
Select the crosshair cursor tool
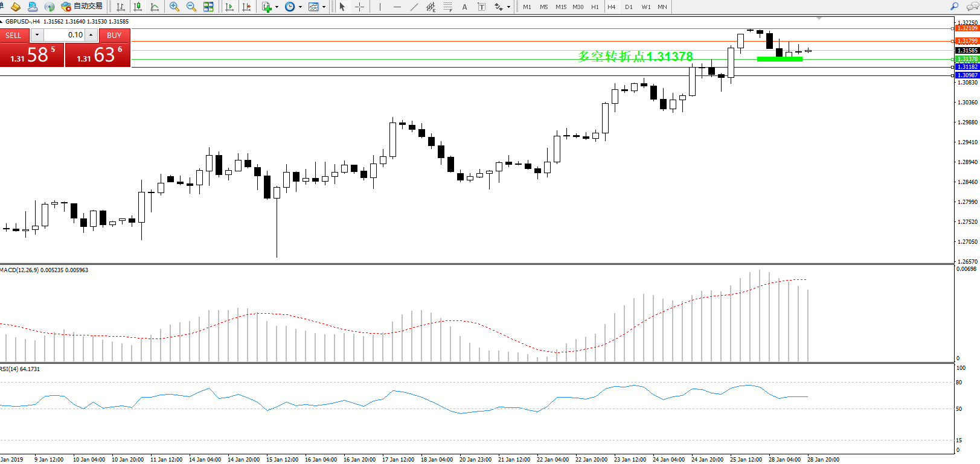coord(359,7)
